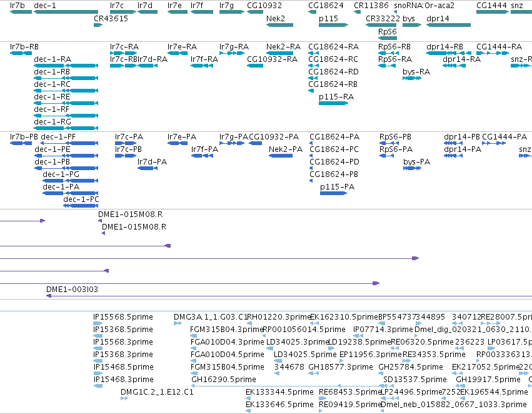Select the Ir7c gene arrow

tap(123, 12)
